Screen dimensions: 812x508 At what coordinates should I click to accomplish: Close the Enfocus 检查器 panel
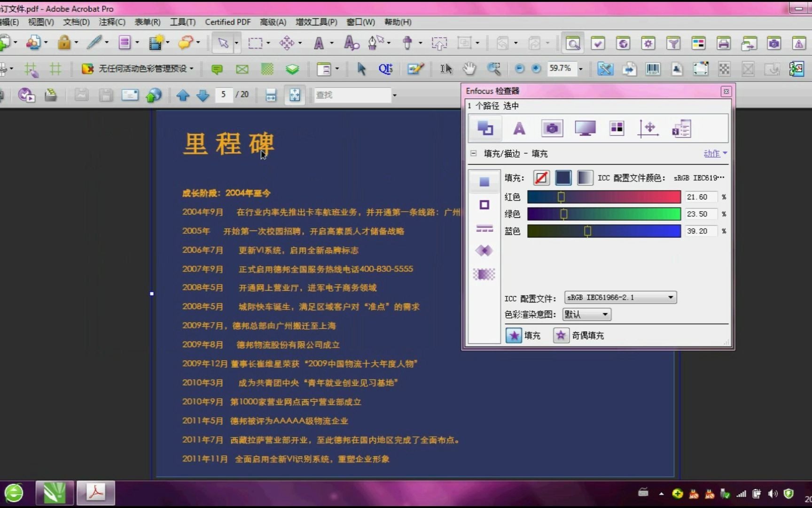point(726,91)
